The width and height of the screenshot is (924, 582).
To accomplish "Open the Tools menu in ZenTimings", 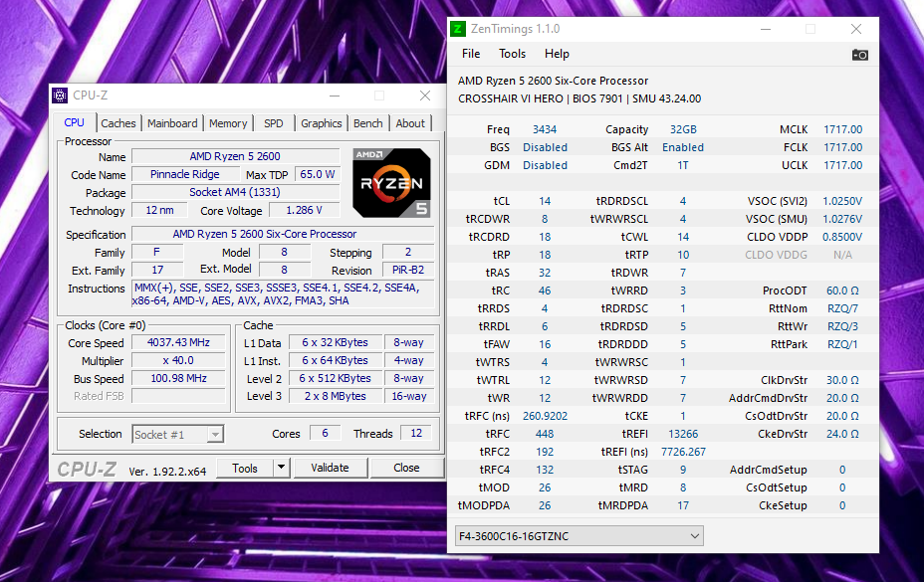I will (x=512, y=54).
